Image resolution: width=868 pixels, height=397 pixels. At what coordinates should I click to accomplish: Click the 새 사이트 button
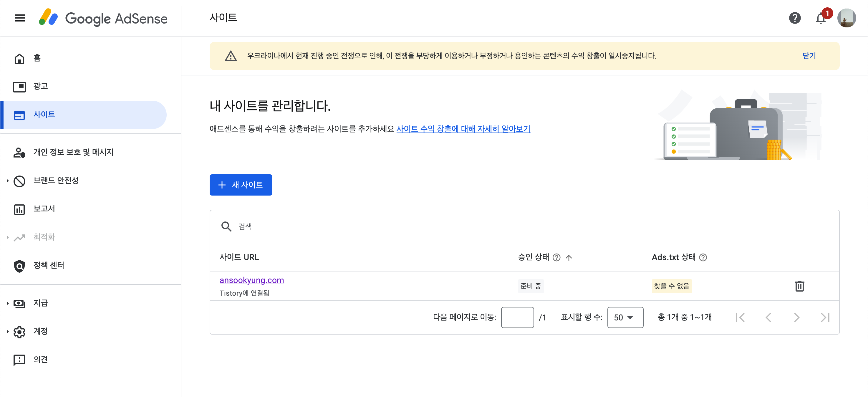pyautogui.click(x=241, y=185)
